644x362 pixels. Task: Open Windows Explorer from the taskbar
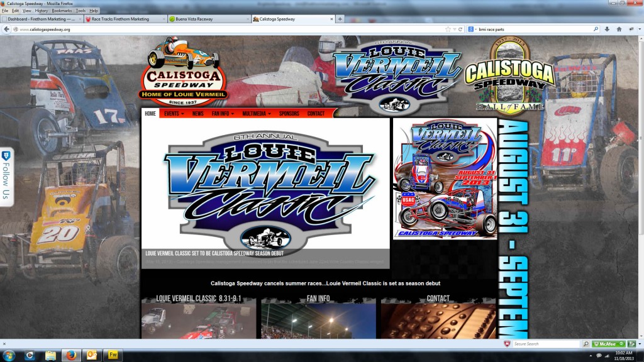point(50,355)
